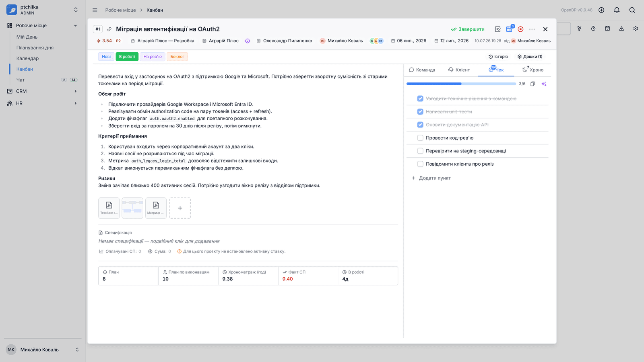Uncheck 'Написати unit-тести' item

click(420, 112)
